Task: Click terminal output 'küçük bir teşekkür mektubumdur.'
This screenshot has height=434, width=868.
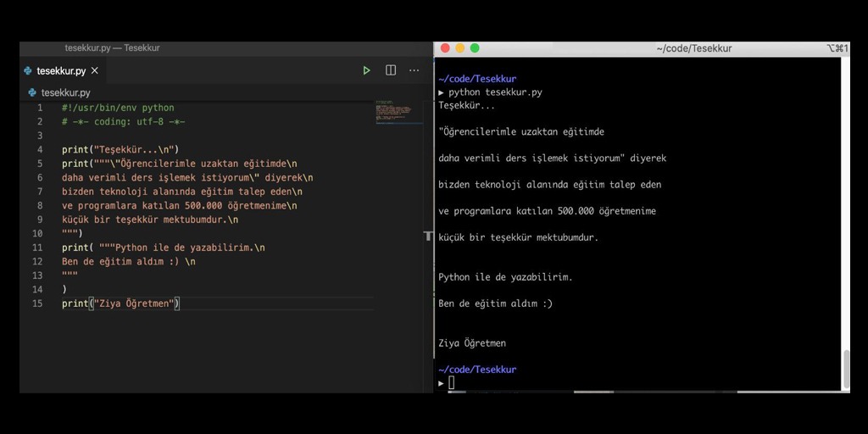Action: [x=519, y=237]
